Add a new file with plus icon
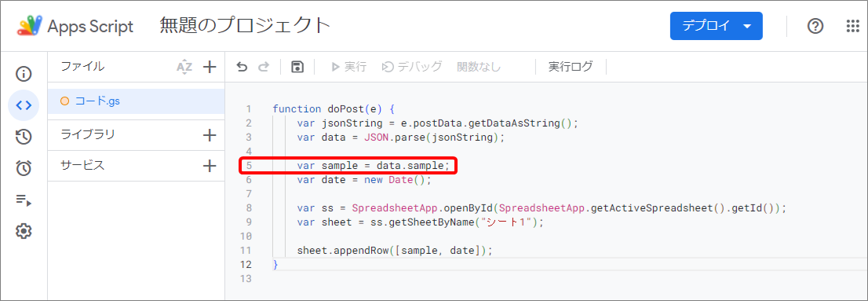 [x=210, y=67]
